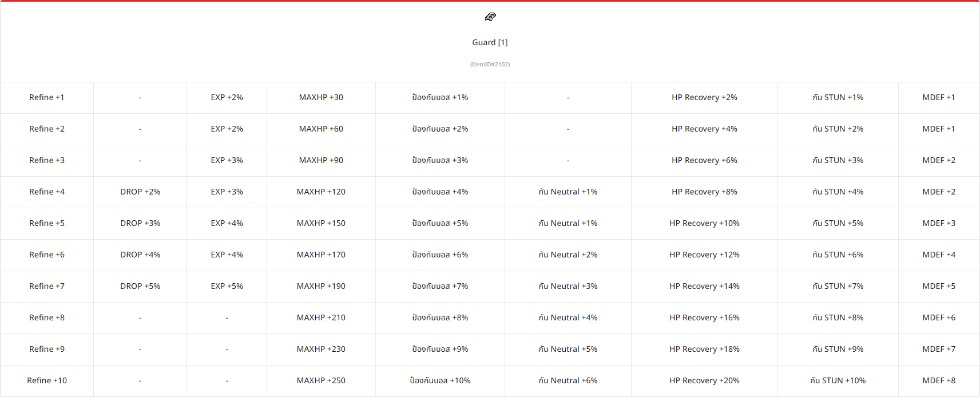
Task: Click the HP Recovery +2% cell
Action: pyautogui.click(x=704, y=97)
